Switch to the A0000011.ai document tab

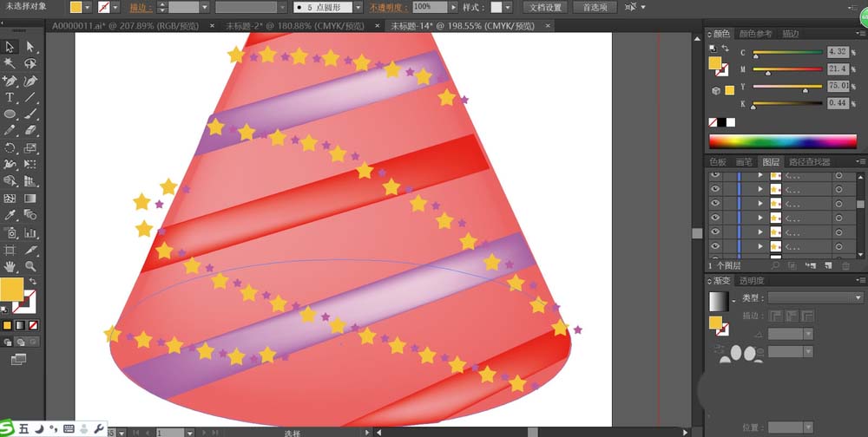pyautogui.click(x=125, y=26)
